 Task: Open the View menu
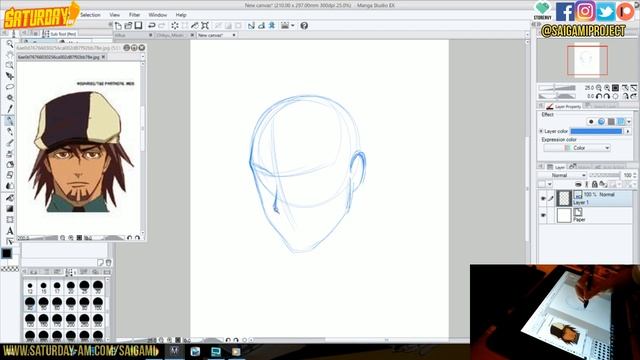(115, 15)
